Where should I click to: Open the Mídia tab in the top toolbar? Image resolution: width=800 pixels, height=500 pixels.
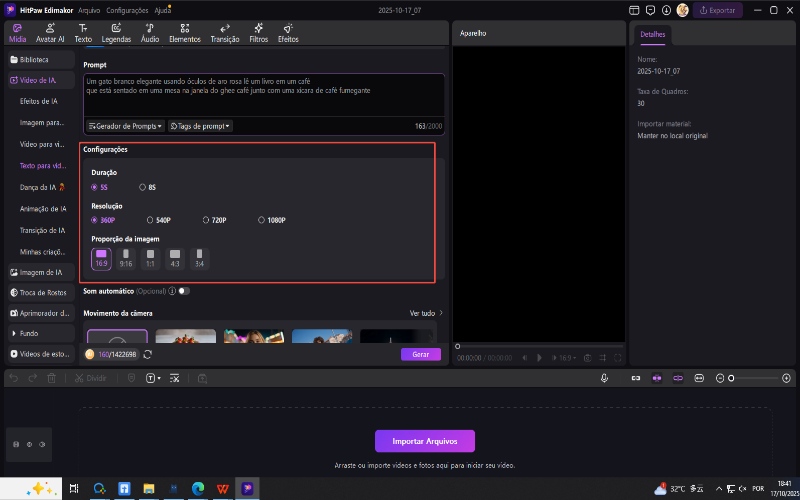[17, 33]
